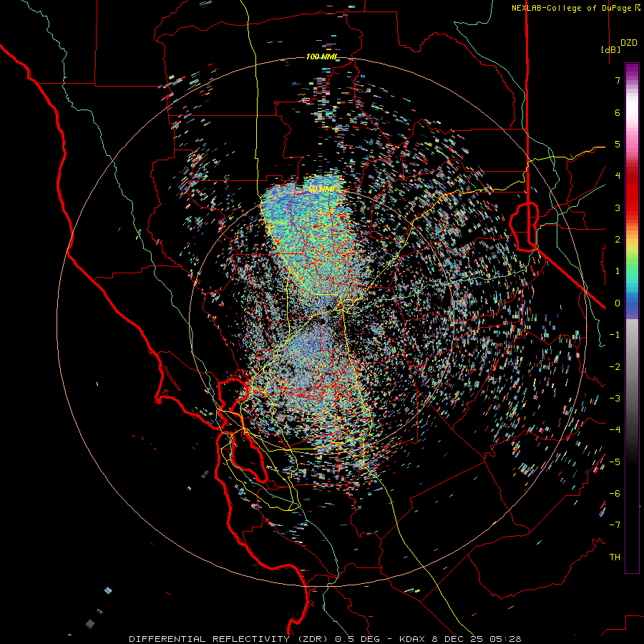Click the legend value 2
Viewport: 644px width, 644px height.
pos(618,240)
